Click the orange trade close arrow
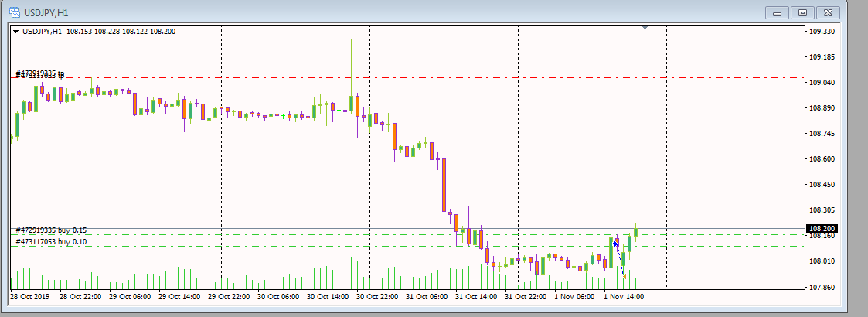Viewport: 868px width, 317px height. point(625,276)
